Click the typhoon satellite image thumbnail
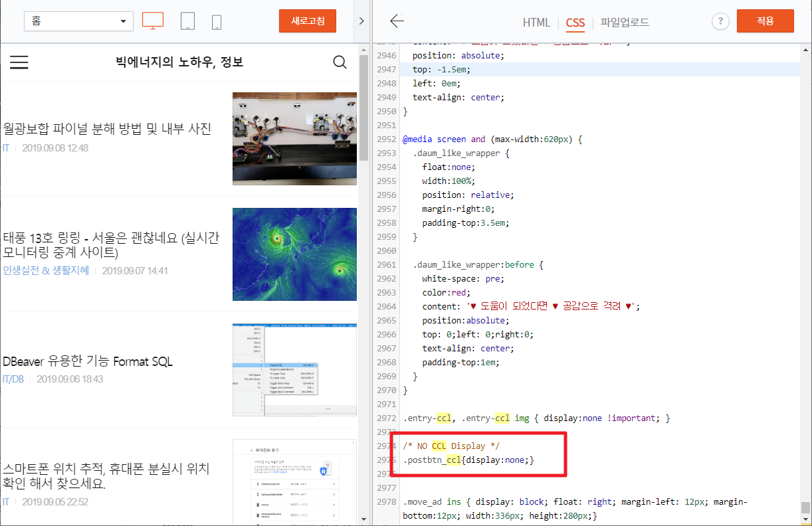The height and width of the screenshot is (526, 812). [x=294, y=254]
